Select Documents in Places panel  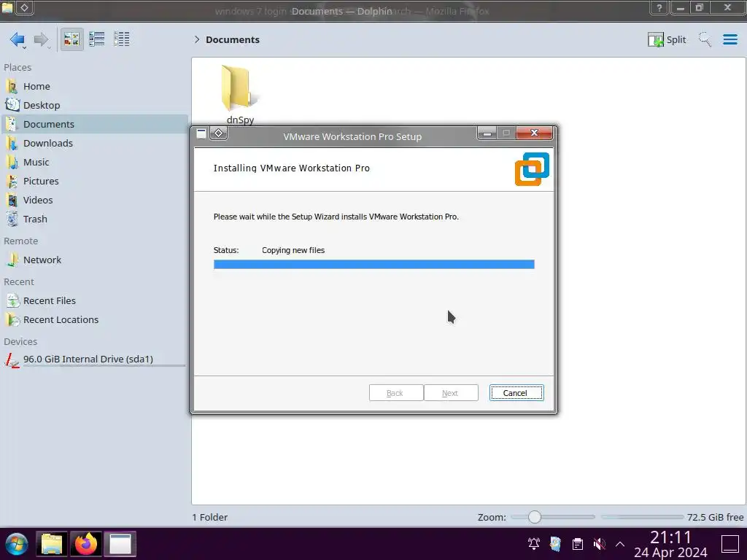tap(94, 124)
